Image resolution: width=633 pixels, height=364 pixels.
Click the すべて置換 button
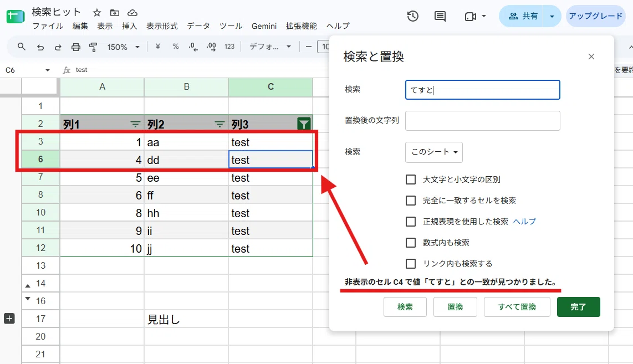517,307
